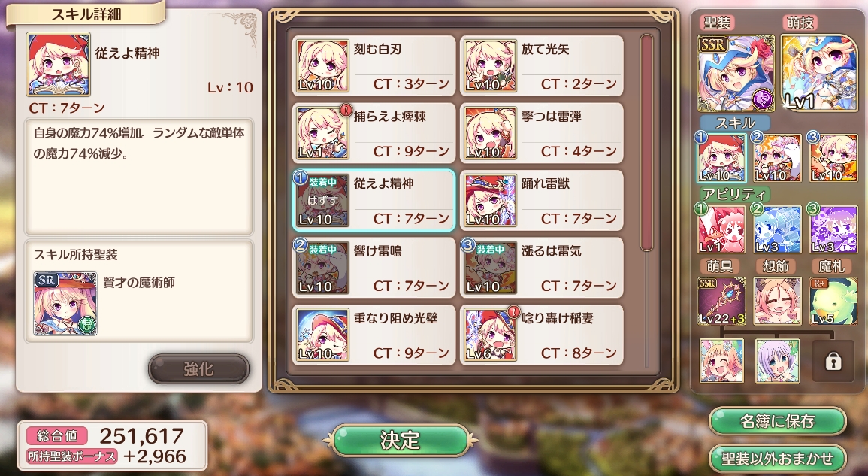Switch to the アビリティ section label
The width and height of the screenshot is (868, 476).
[734, 194]
